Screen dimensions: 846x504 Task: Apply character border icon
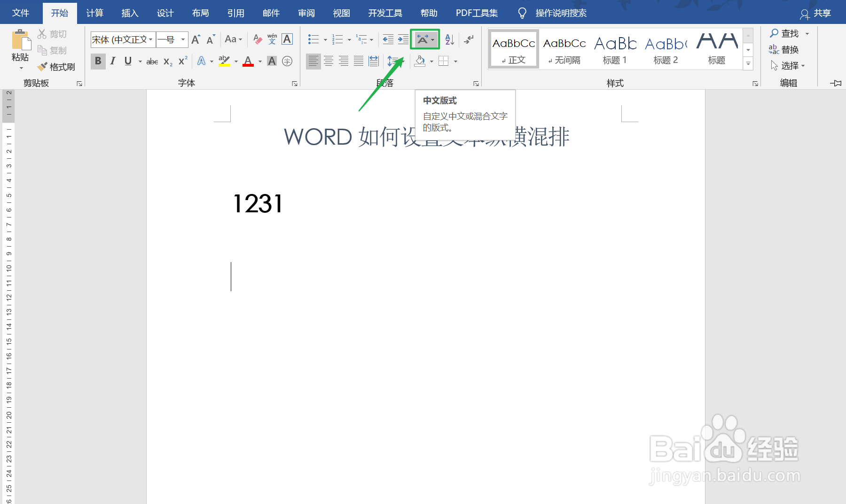287,39
